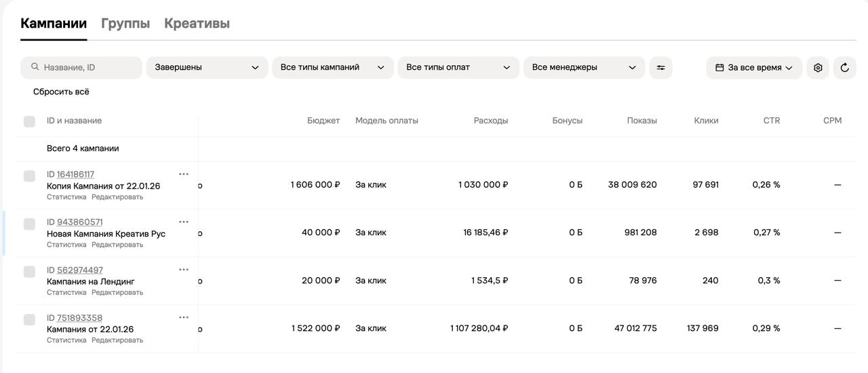Switch to the Группы tab

coord(125,23)
